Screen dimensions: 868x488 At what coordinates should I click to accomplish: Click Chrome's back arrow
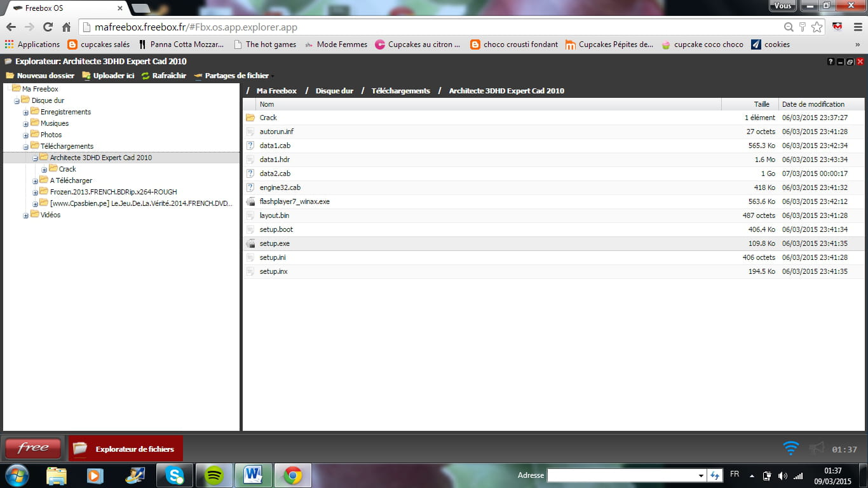click(x=11, y=27)
